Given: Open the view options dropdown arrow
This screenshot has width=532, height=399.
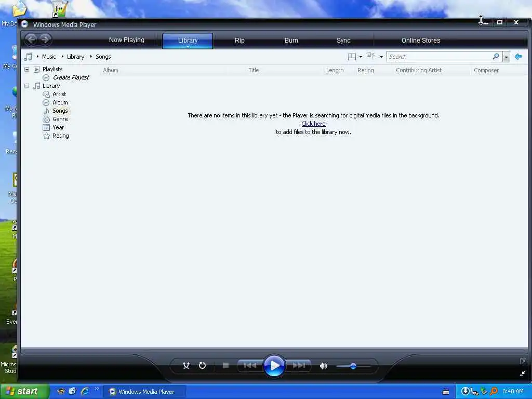Looking at the screenshot, I should [381, 57].
